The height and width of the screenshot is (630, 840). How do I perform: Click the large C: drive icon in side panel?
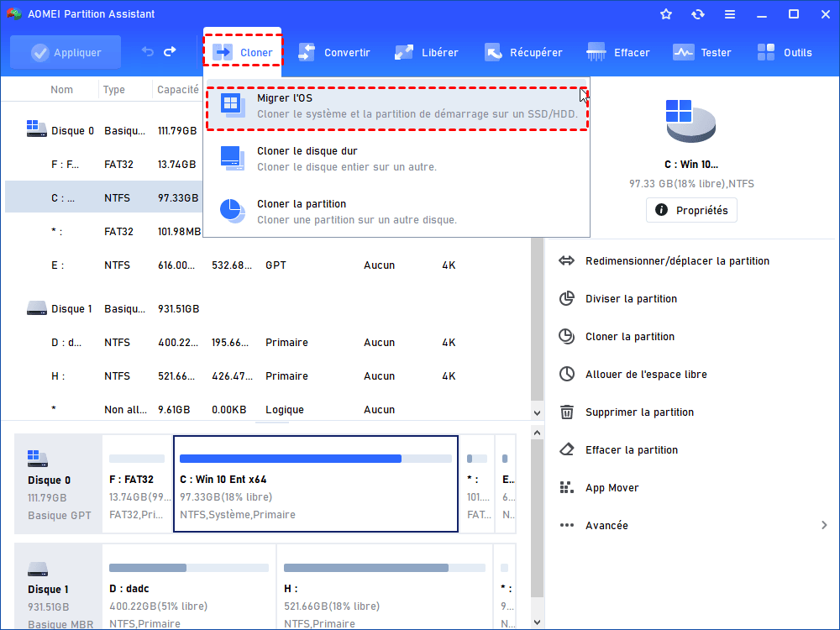click(x=690, y=120)
